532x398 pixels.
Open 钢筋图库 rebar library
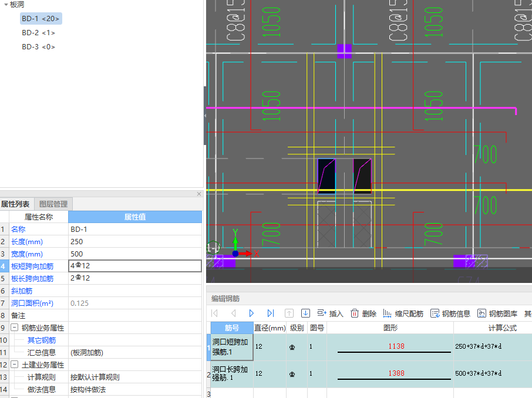coord(497,313)
